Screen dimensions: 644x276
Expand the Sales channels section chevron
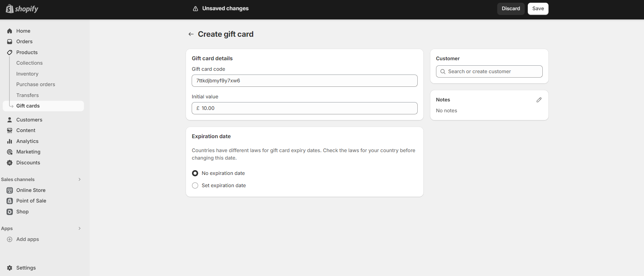(80, 179)
